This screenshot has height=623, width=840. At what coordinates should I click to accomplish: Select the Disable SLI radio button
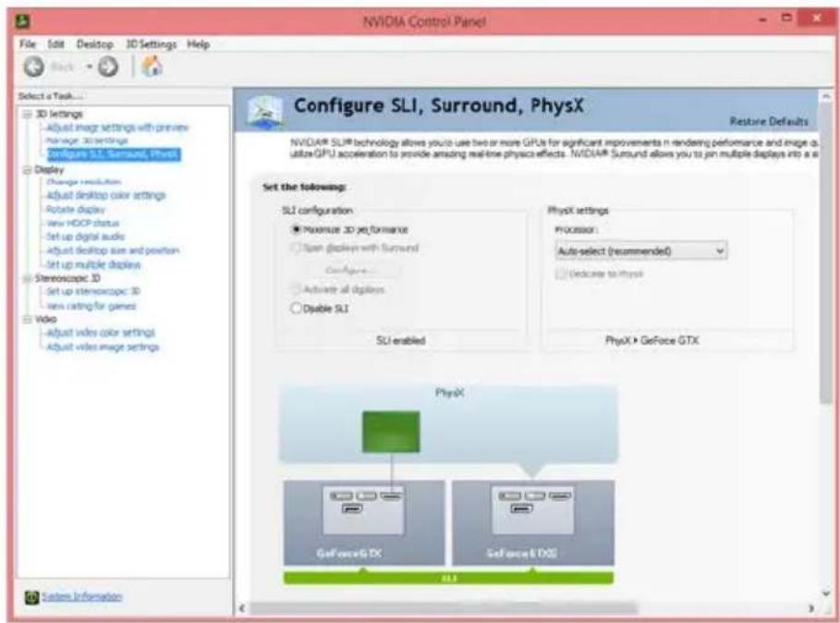tap(295, 308)
